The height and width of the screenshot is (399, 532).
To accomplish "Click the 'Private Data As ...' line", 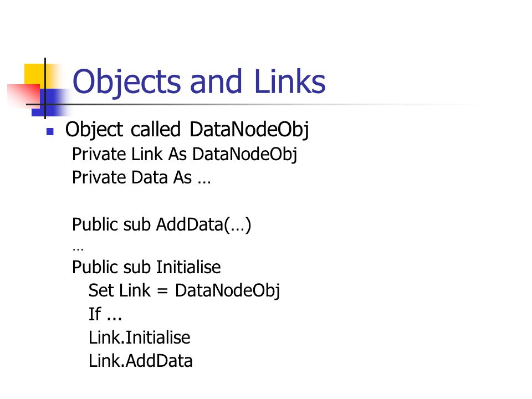I will [x=141, y=177].
